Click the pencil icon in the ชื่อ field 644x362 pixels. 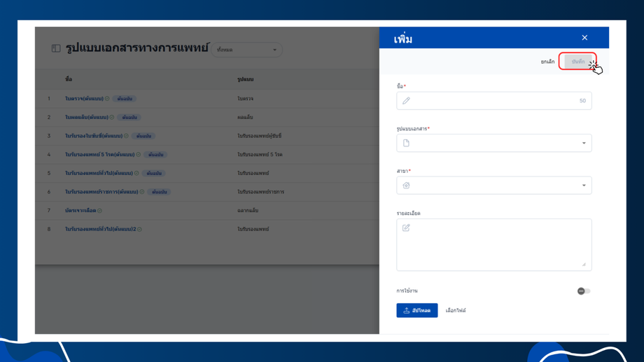pyautogui.click(x=406, y=101)
